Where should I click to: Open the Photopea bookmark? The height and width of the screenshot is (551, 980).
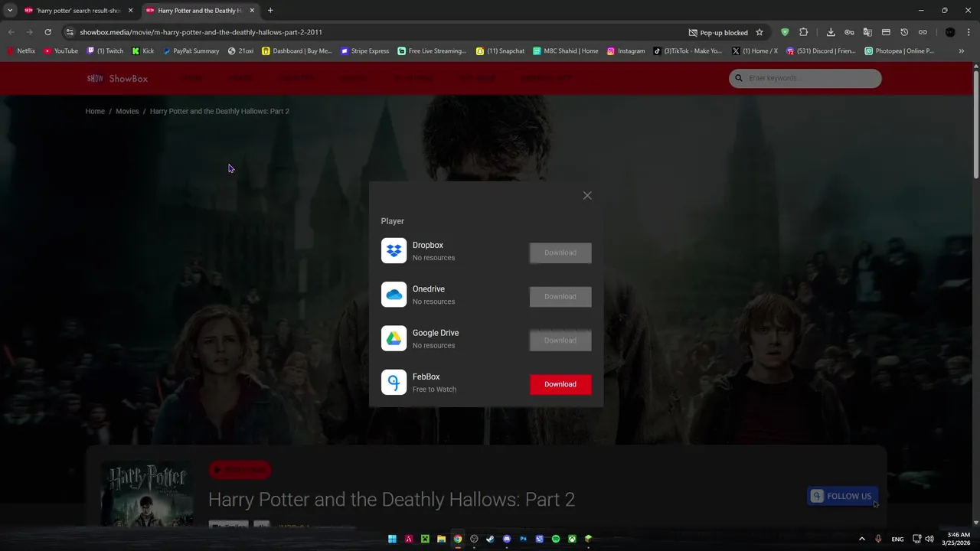(900, 51)
